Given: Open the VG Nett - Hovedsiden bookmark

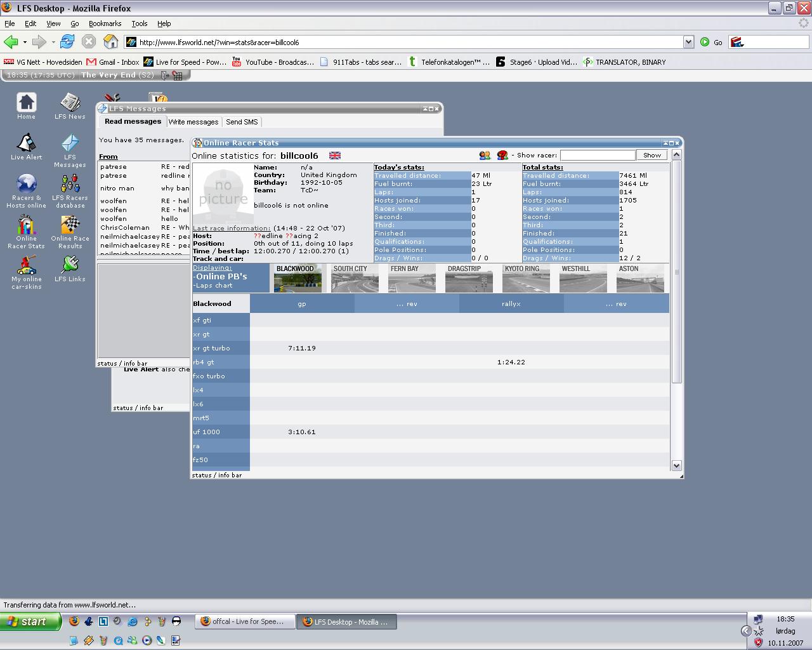Looking at the screenshot, I should tap(43, 62).
